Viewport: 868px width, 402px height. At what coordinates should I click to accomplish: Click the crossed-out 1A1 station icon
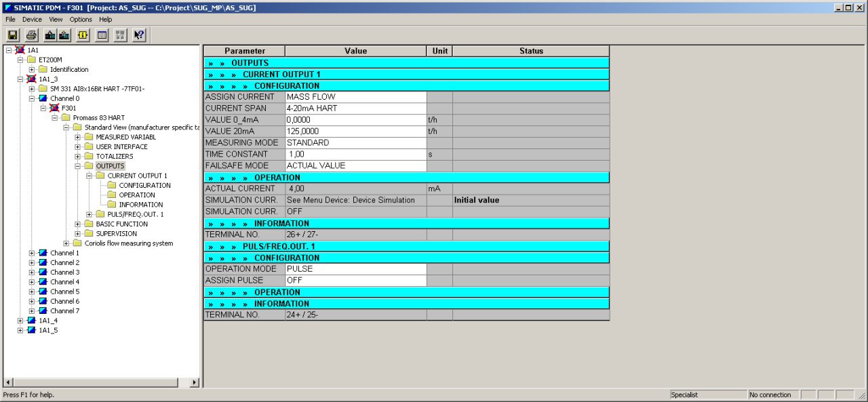pos(20,50)
